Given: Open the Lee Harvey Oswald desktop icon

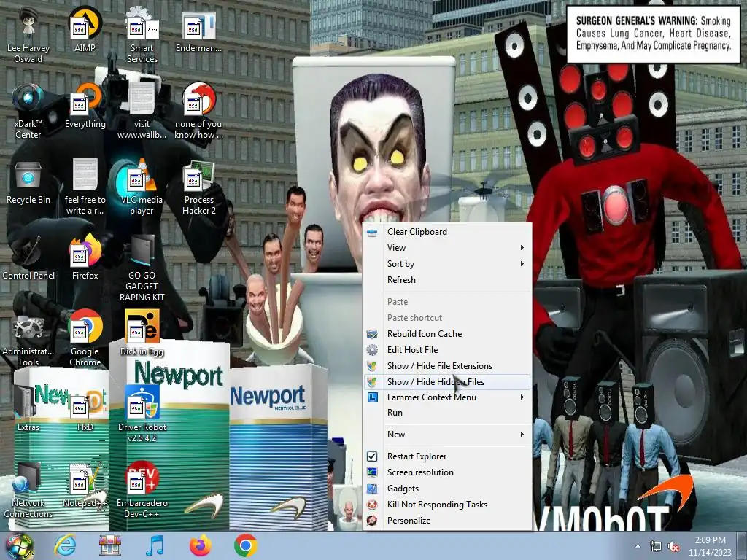Looking at the screenshot, I should click(x=28, y=36).
